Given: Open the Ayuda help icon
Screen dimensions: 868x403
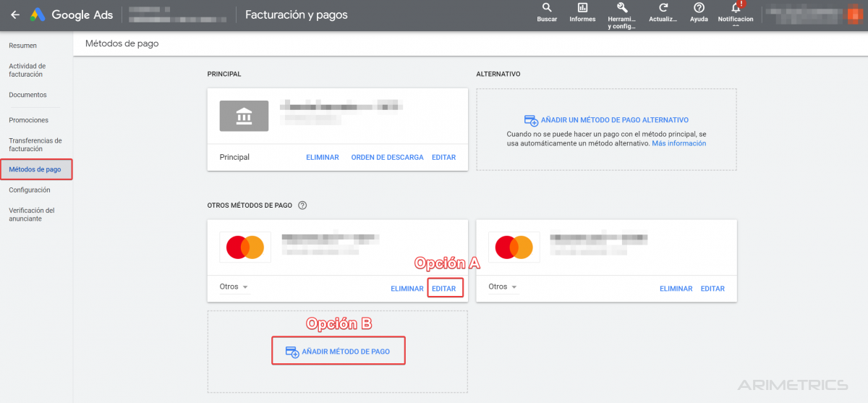Looking at the screenshot, I should [699, 9].
